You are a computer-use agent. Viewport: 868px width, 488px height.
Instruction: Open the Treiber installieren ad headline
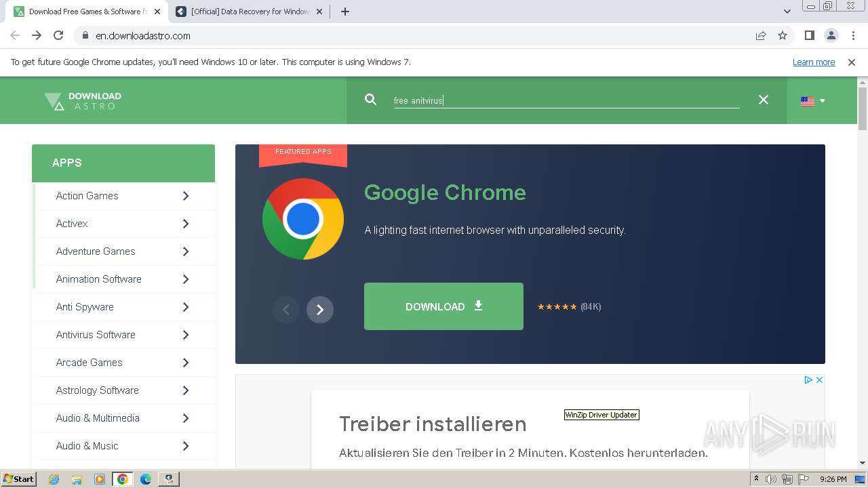(x=433, y=424)
